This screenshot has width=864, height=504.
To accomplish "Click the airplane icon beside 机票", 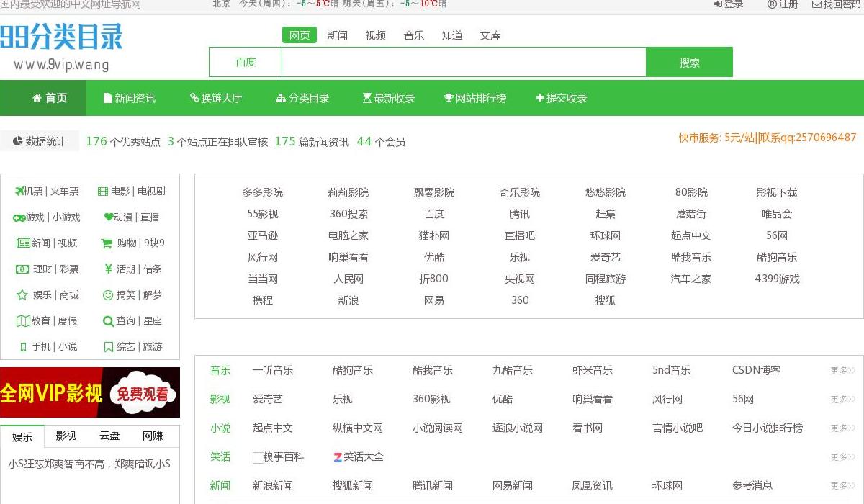I will coord(19,192).
